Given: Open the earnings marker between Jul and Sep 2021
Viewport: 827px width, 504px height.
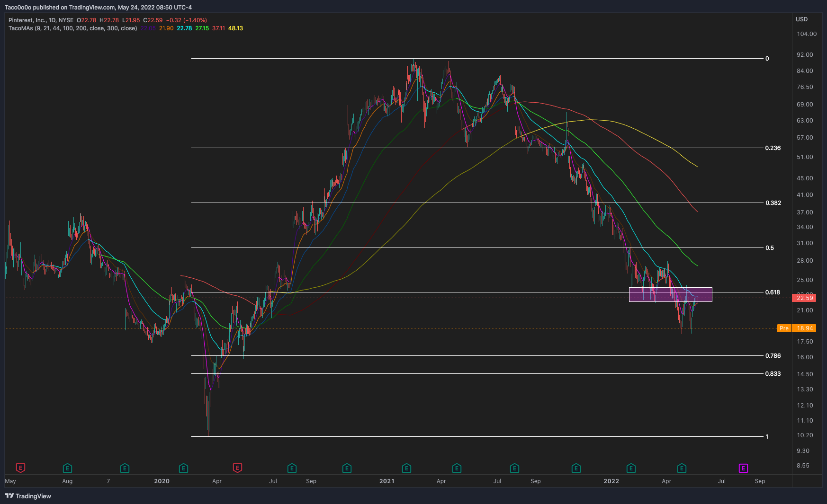Looking at the screenshot, I should tap(514, 468).
